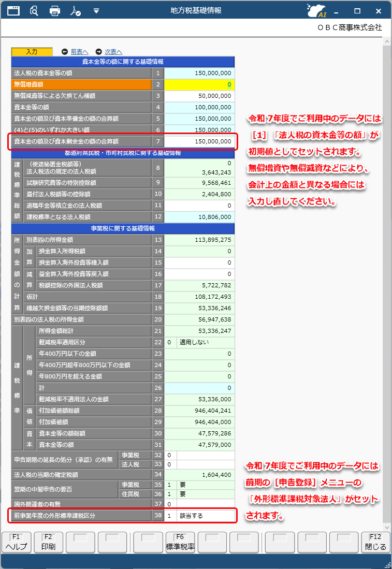Click the F2 印刷 button
Screen dimensions: 392x569
pyautogui.click(x=48, y=542)
